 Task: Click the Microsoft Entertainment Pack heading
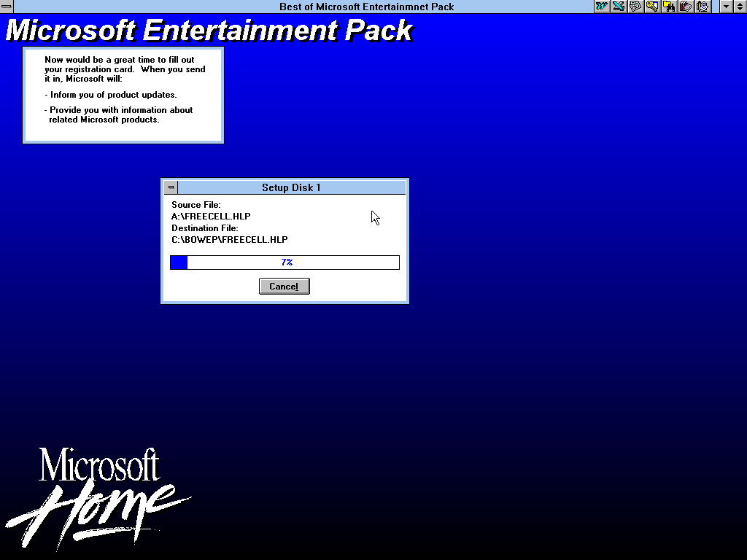209,31
